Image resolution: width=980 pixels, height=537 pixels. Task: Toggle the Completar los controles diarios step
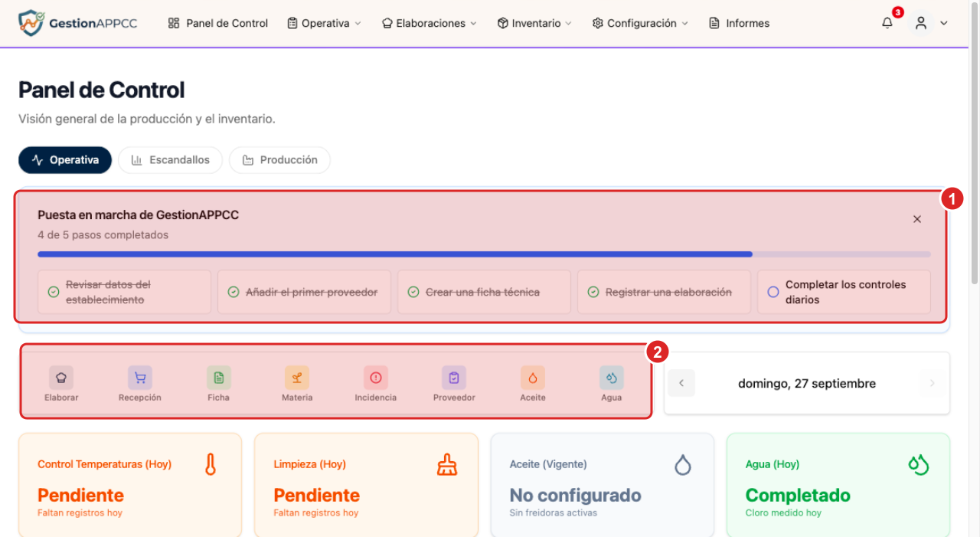[x=844, y=292]
